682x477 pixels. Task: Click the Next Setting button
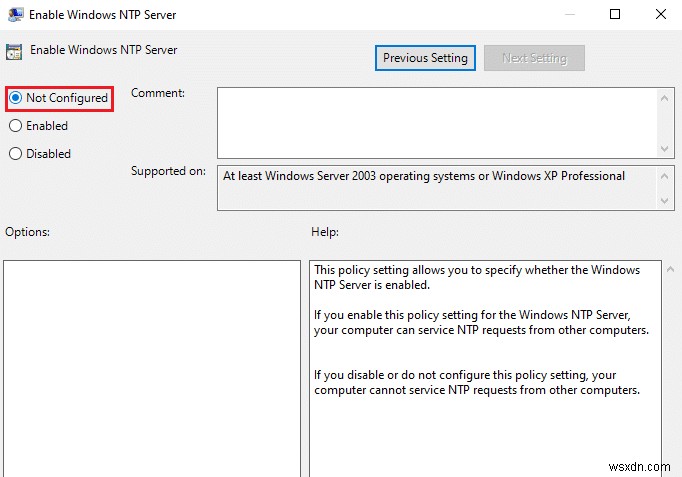point(534,58)
